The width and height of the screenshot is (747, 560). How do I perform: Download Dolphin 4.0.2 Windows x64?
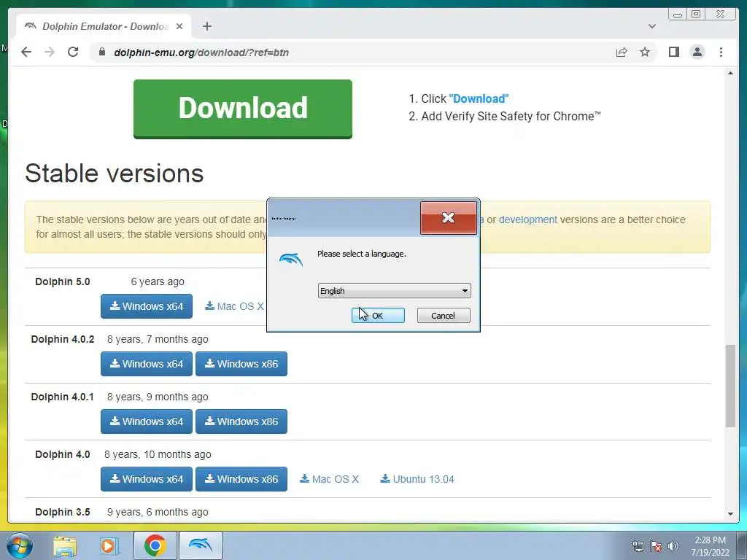(x=146, y=364)
